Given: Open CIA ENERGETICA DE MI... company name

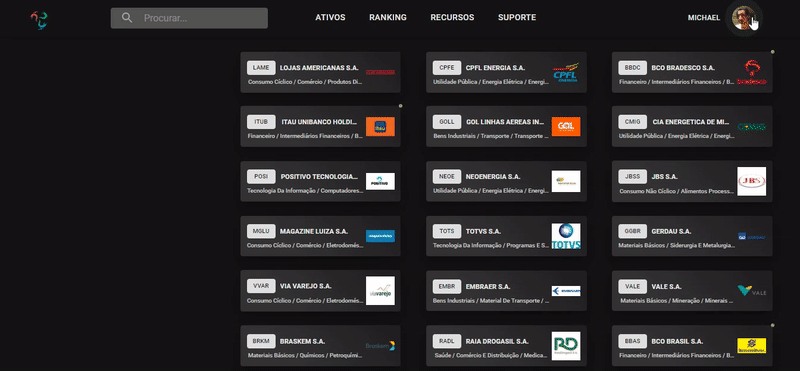Looking at the screenshot, I should click(691, 122).
